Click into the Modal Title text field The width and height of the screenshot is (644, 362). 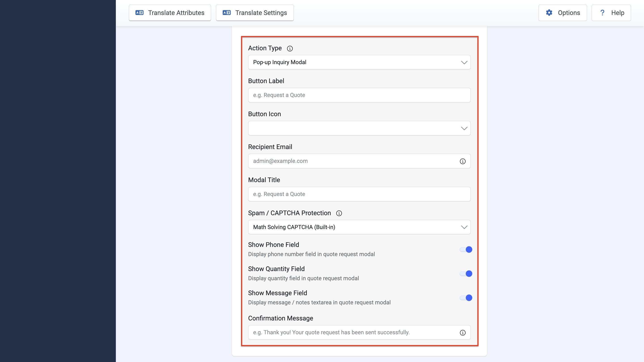(x=359, y=194)
